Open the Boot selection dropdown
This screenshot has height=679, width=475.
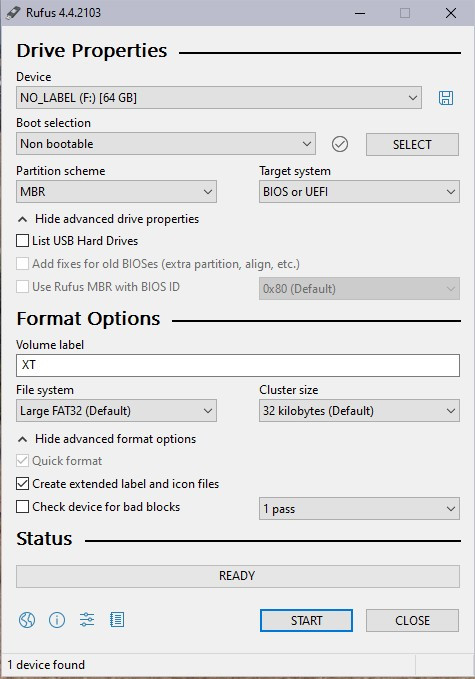click(166, 144)
